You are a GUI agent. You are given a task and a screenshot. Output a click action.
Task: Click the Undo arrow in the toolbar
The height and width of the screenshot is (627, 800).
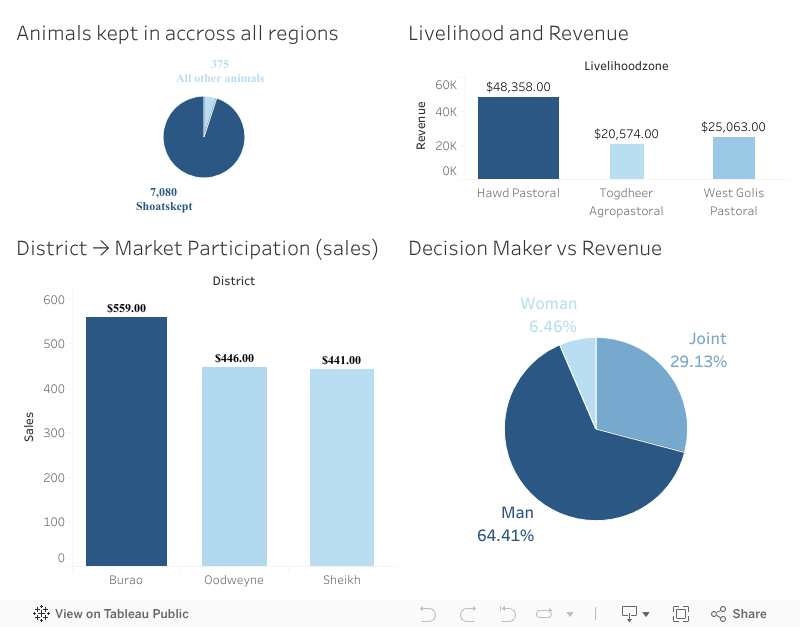coord(428,613)
